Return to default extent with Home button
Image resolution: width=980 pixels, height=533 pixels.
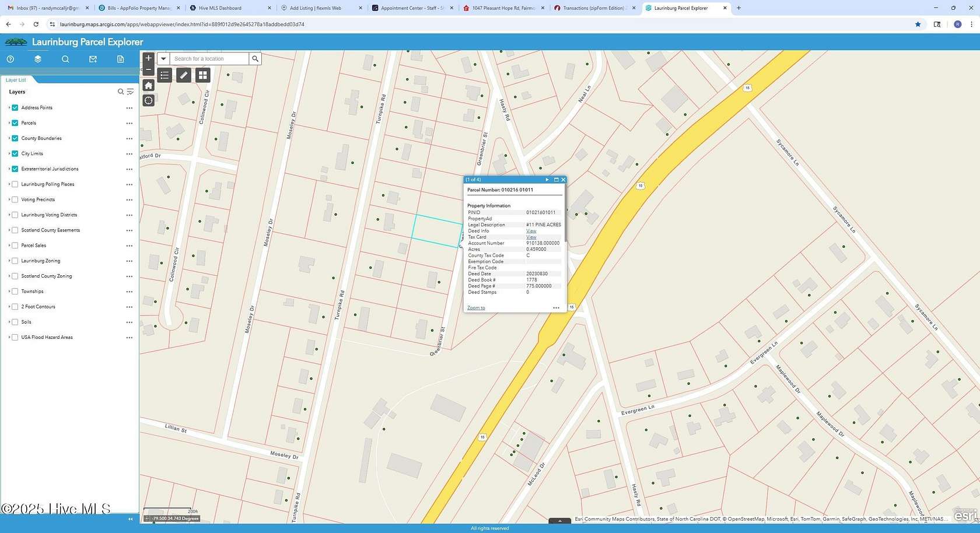148,85
